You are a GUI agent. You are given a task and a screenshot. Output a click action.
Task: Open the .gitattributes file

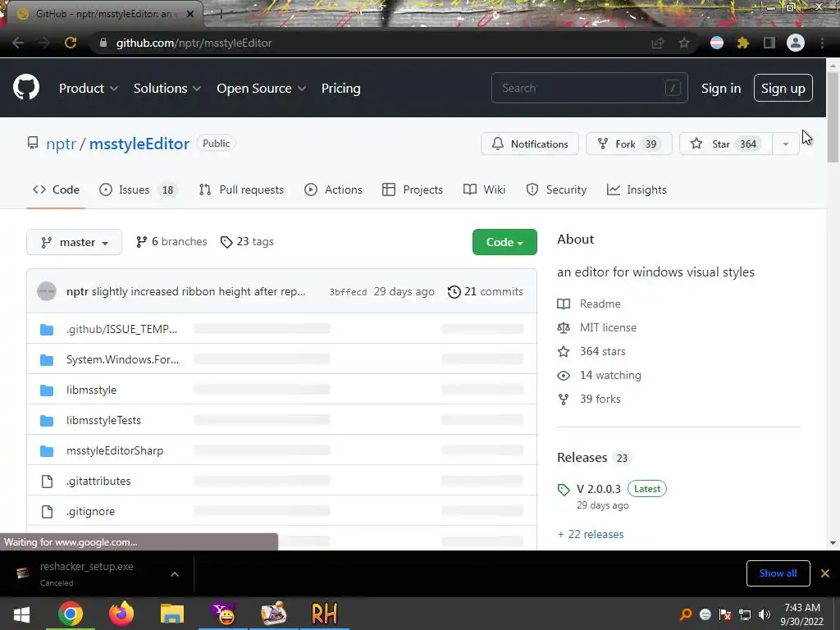(x=98, y=481)
